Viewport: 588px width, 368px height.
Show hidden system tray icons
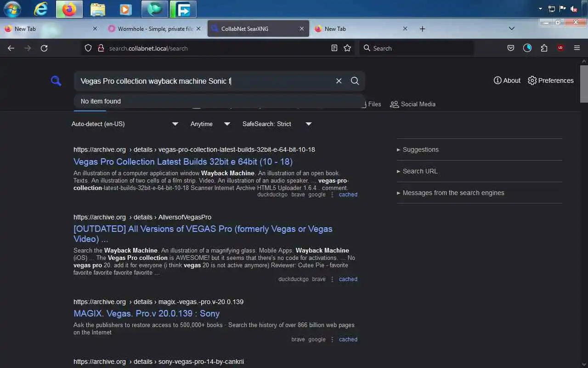tap(540, 9)
